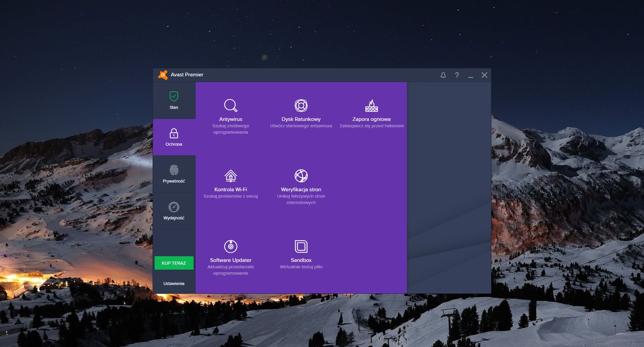Click the Avast logo in title bar
Image resolution: width=644 pixels, height=347 pixels.
[162, 75]
